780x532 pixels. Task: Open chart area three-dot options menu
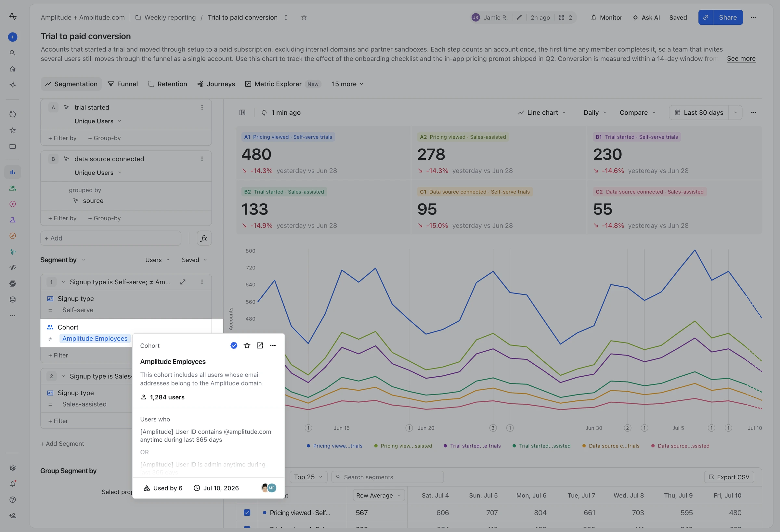pyautogui.click(x=753, y=112)
